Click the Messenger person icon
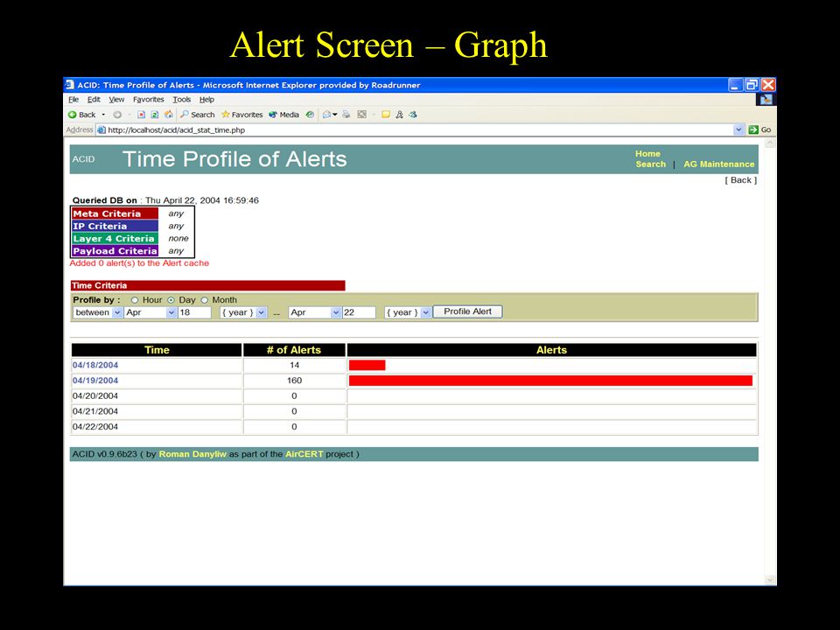 point(399,115)
